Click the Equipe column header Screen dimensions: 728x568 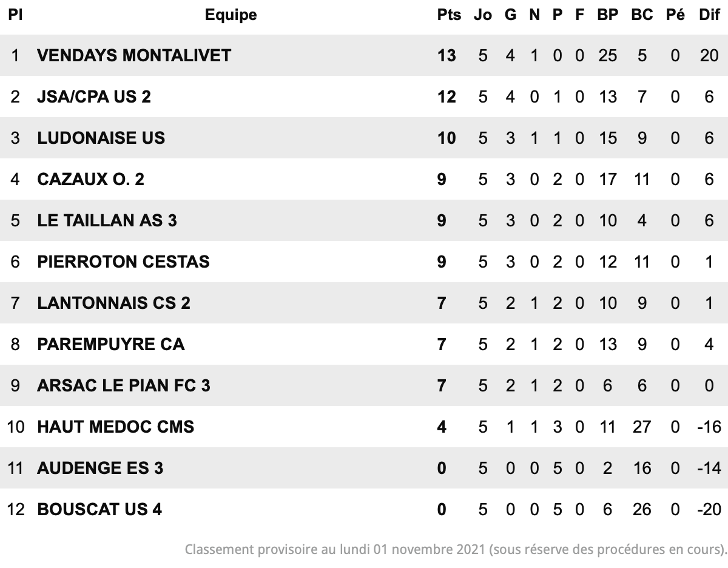coord(231,15)
